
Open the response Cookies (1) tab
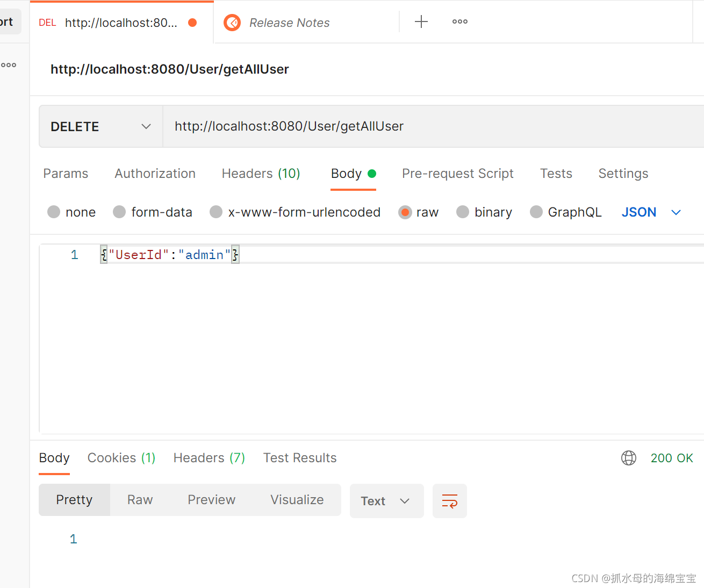point(121,458)
